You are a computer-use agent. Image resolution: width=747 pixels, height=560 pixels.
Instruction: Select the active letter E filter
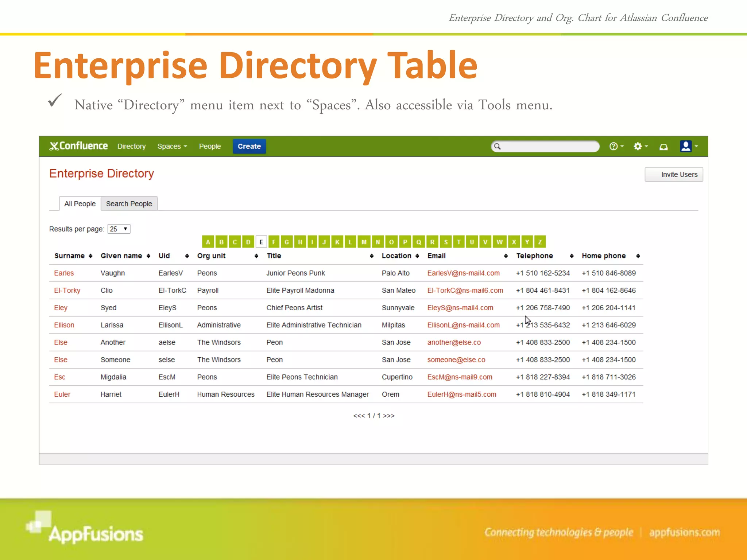[261, 242]
